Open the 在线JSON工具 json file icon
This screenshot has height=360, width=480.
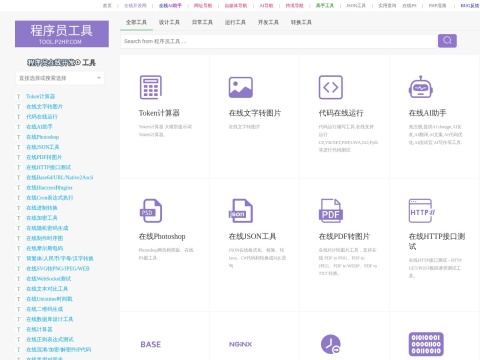[x=241, y=211]
